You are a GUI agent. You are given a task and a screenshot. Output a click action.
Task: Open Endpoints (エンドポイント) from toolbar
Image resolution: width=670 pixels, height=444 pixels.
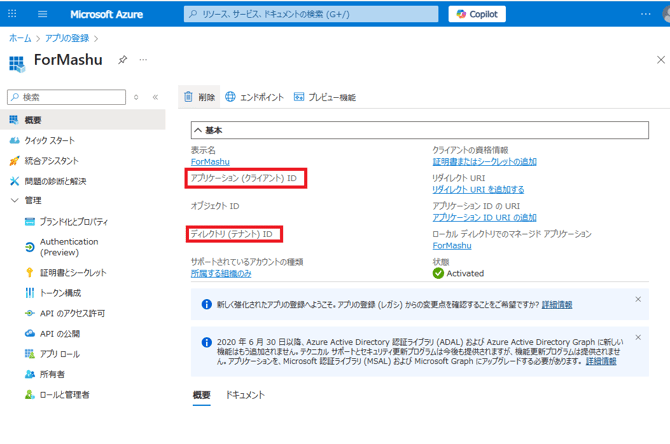[x=254, y=97]
